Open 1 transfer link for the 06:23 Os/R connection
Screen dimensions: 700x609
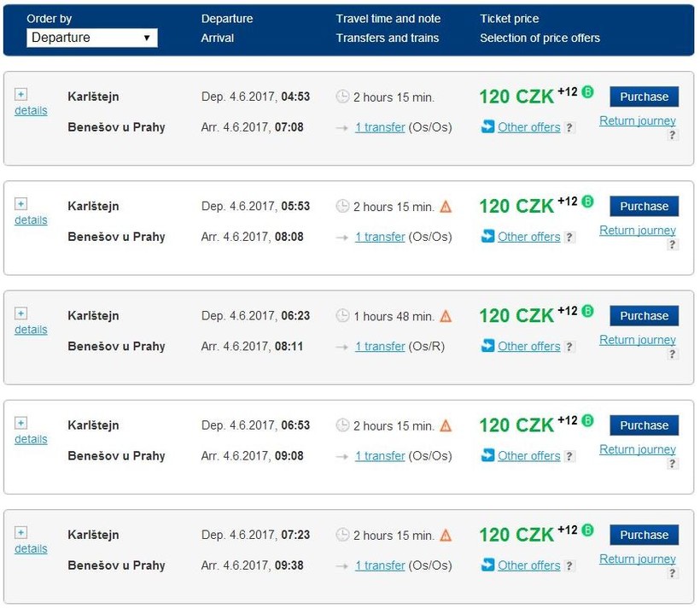click(x=380, y=346)
